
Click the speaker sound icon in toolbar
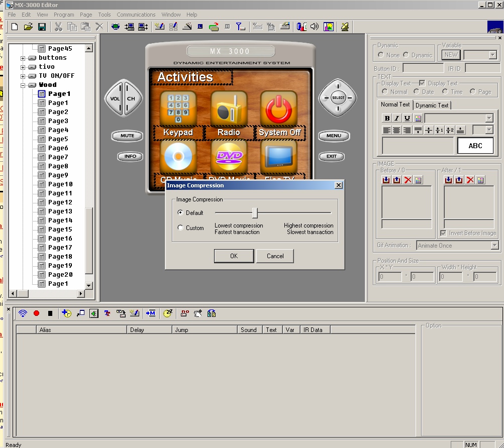(315, 27)
